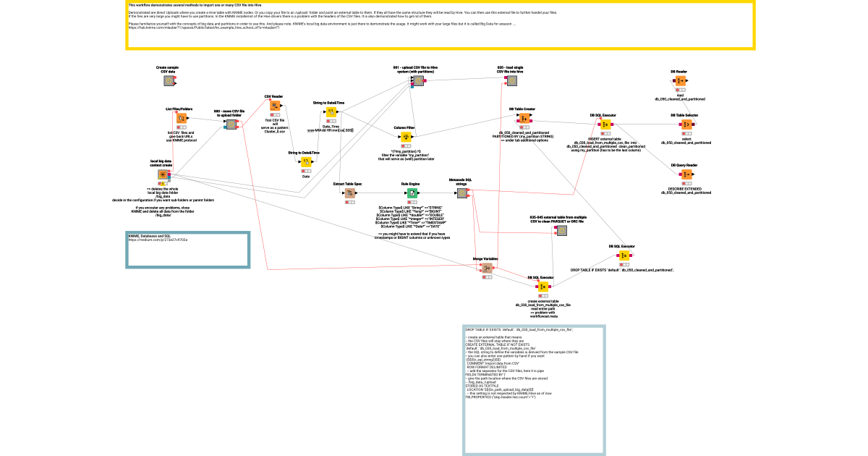Select the CSV Reader node
The image size is (868, 456).
tap(274, 106)
